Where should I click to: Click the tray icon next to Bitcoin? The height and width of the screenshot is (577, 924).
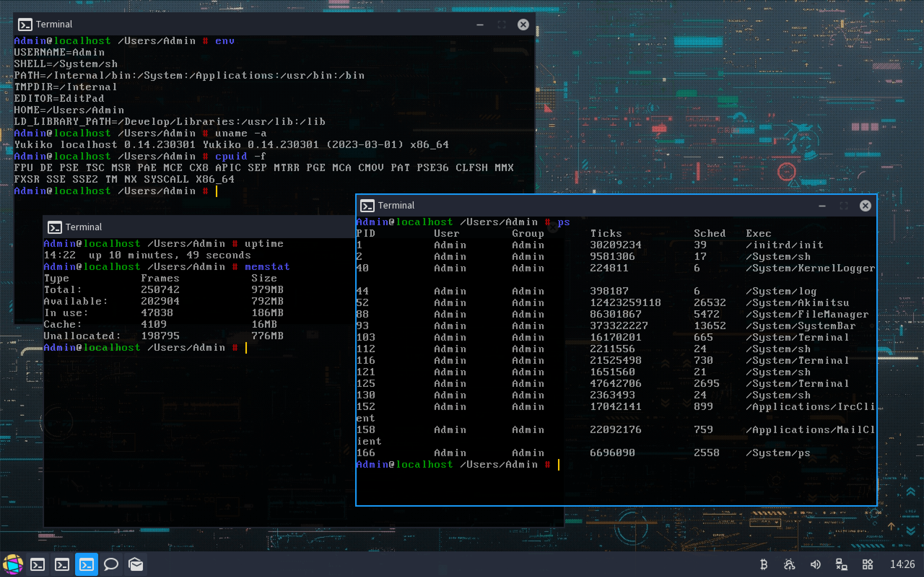789,564
